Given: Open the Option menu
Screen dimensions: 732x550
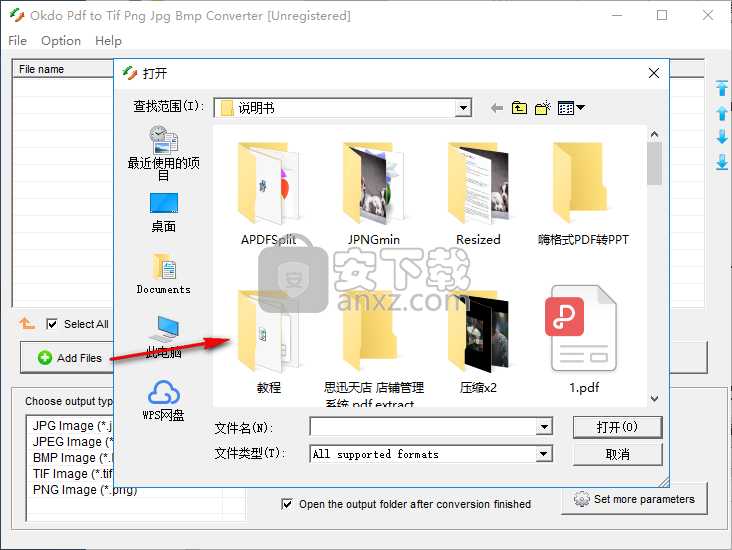Looking at the screenshot, I should (61, 41).
